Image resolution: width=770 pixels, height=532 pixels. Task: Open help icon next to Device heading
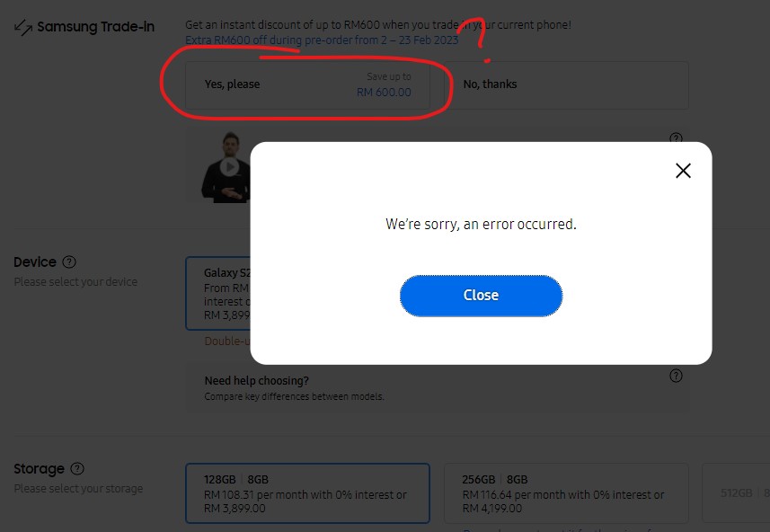pos(69,262)
